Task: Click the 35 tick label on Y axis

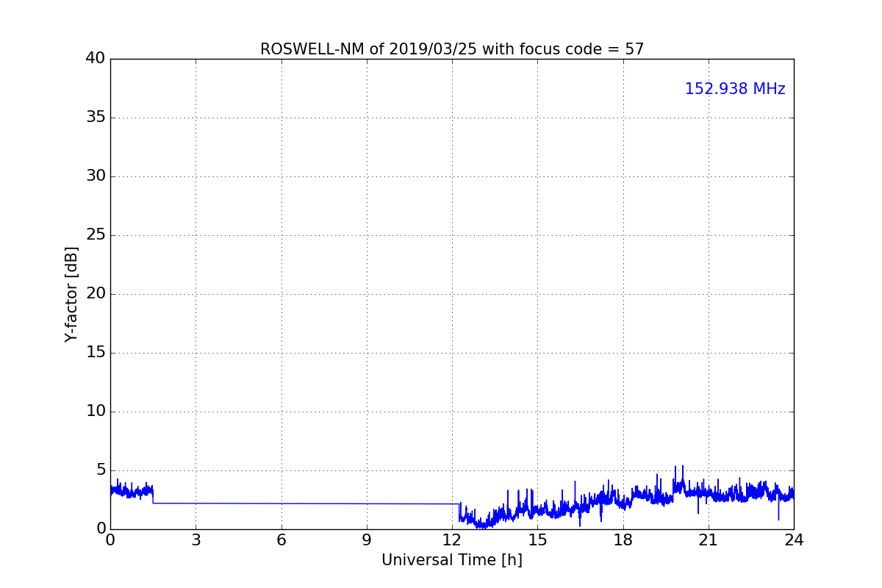Action: point(95,118)
